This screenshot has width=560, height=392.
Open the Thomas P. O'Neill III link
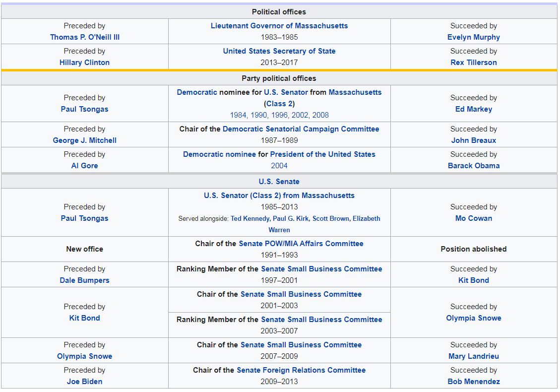click(x=85, y=37)
